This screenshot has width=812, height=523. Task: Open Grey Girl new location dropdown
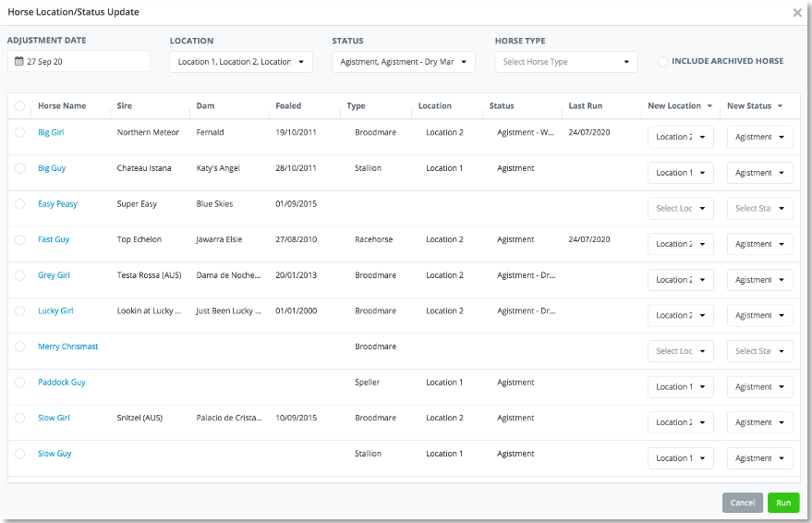[x=681, y=280]
